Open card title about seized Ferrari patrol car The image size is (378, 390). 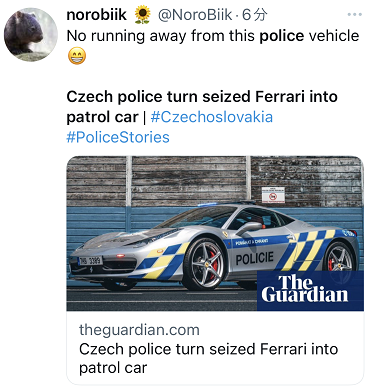[x=209, y=359]
